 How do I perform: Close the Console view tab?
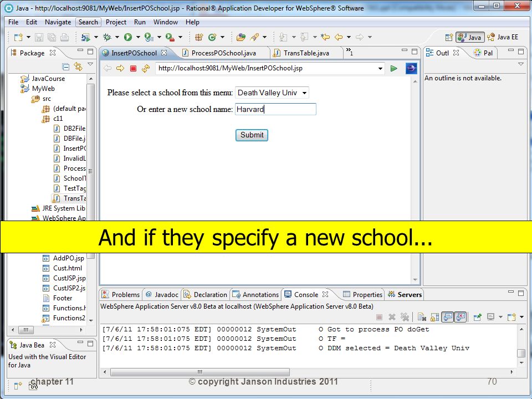tap(325, 294)
